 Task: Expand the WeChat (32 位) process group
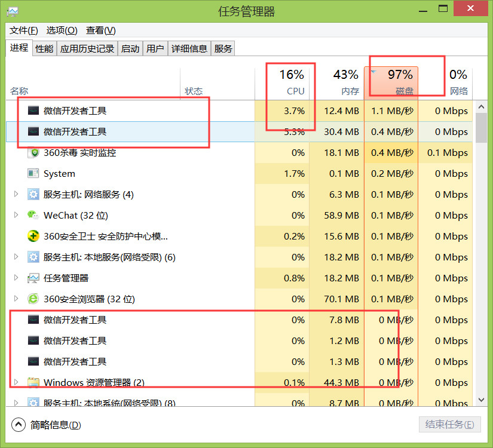pyautogui.click(x=16, y=215)
